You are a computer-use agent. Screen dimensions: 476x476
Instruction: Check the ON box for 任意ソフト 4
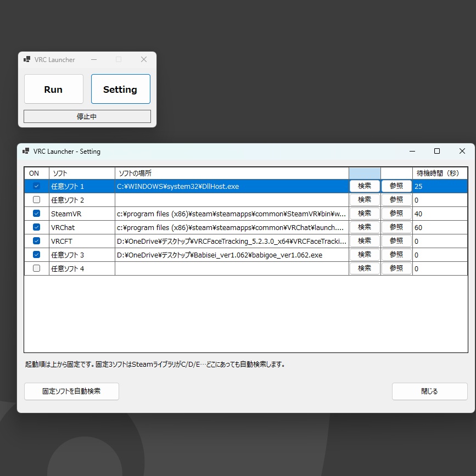[x=36, y=268]
